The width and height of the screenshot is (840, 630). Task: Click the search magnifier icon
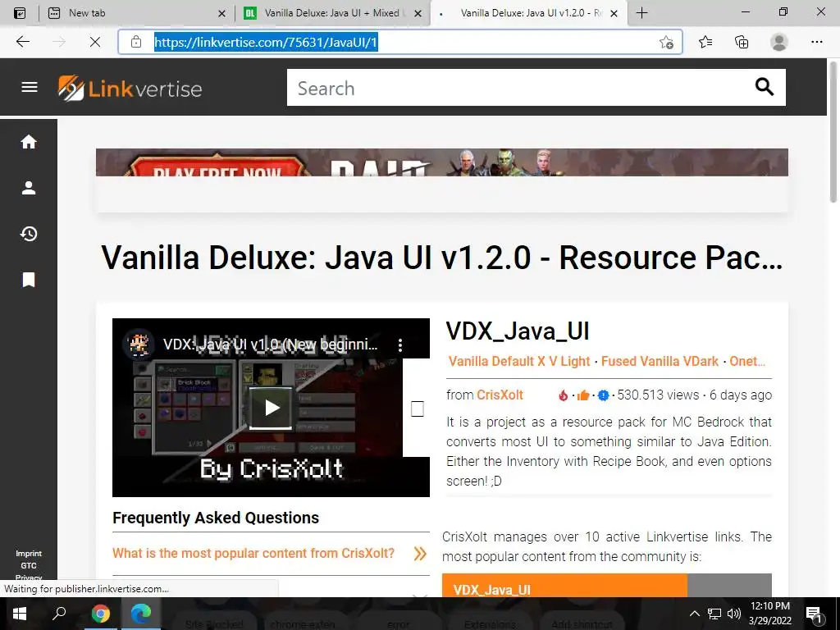[764, 87]
